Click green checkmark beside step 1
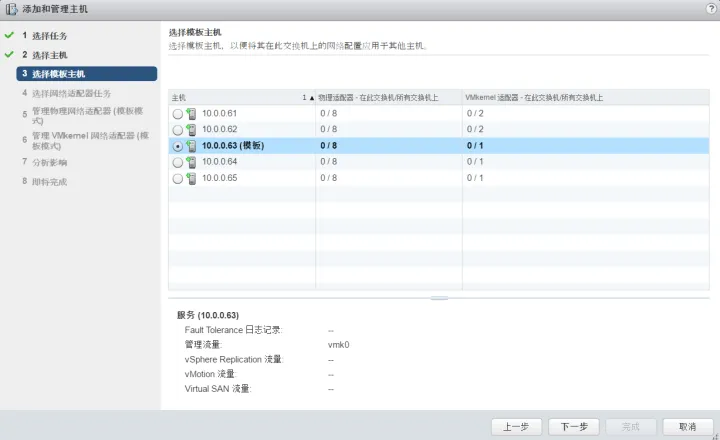 click(x=9, y=35)
